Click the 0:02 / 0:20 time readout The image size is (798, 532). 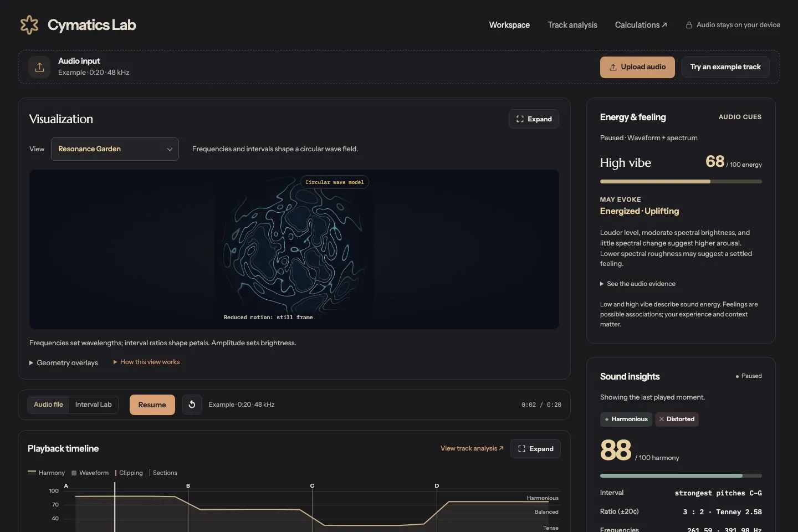point(541,405)
